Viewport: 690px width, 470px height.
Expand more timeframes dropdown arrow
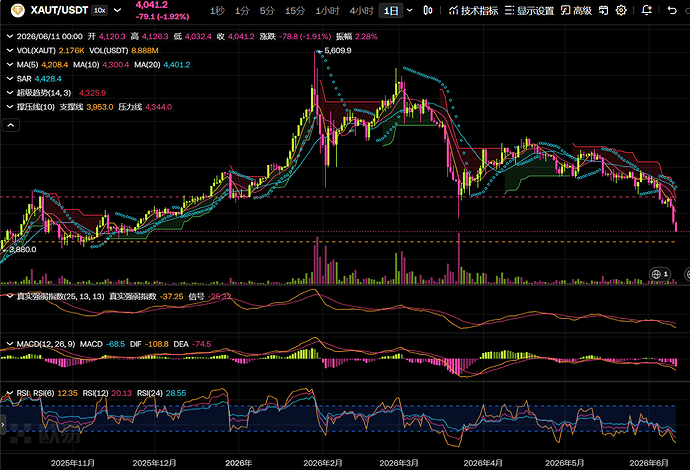(x=410, y=10)
